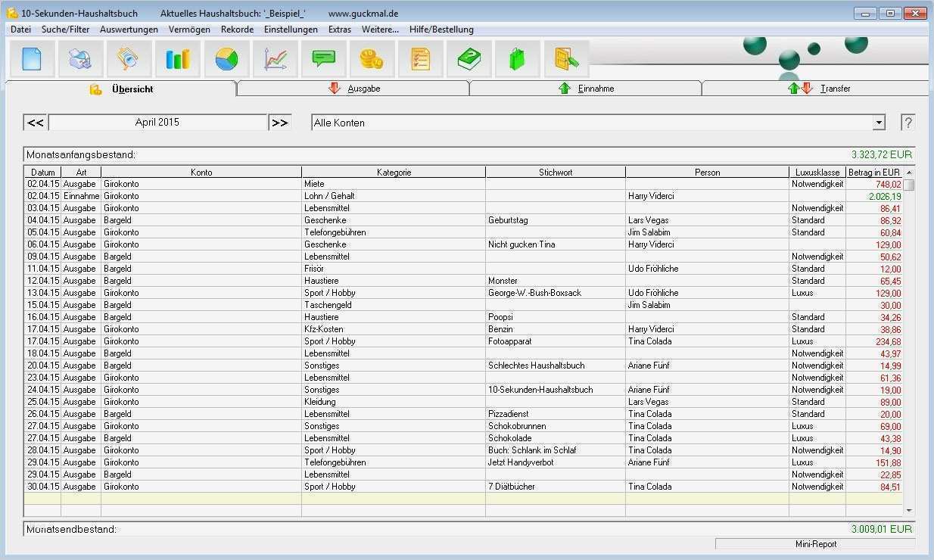Open the print function via the printer icon
This screenshot has height=560, width=934.
(x=79, y=58)
